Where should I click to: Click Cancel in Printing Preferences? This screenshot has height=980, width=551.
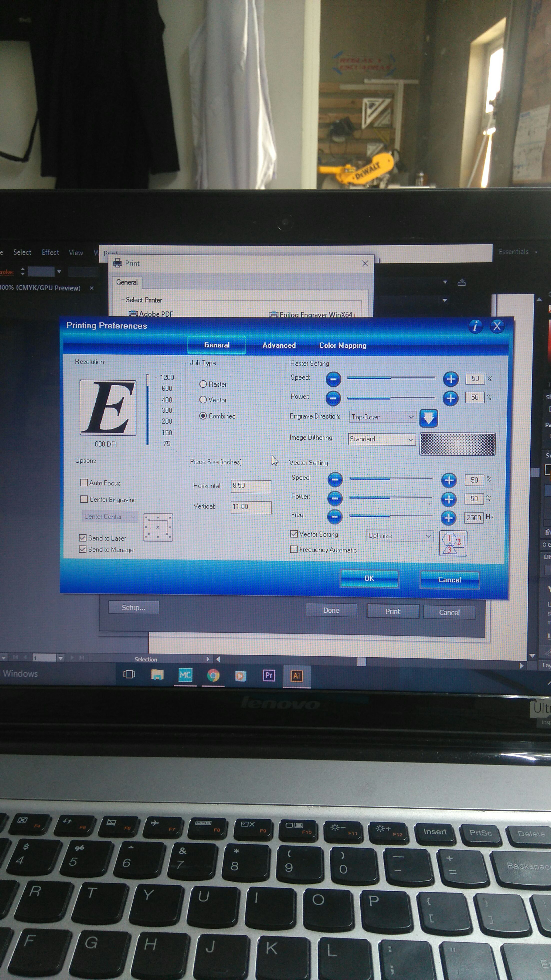point(450,580)
